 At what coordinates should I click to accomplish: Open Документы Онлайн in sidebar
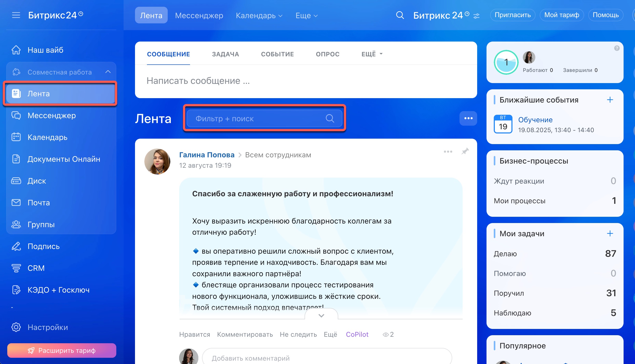click(61, 159)
